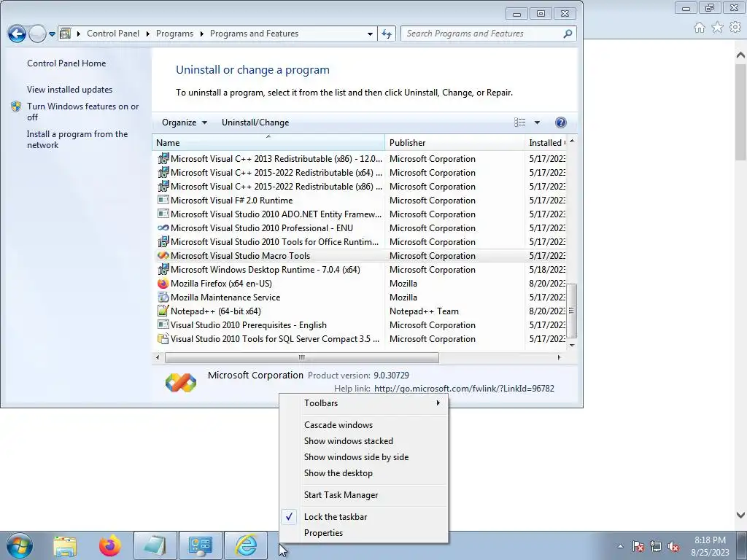
Task: Click the program list vertical scroll thumb
Action: 572,311
